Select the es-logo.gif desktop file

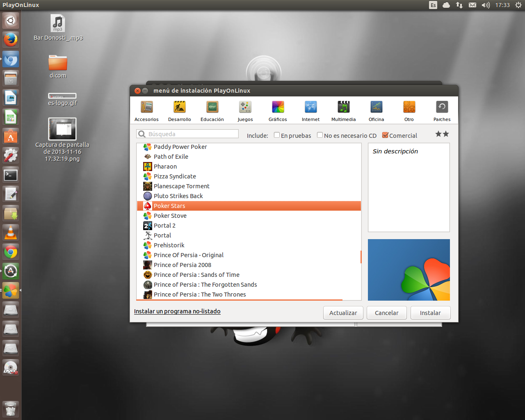click(62, 100)
